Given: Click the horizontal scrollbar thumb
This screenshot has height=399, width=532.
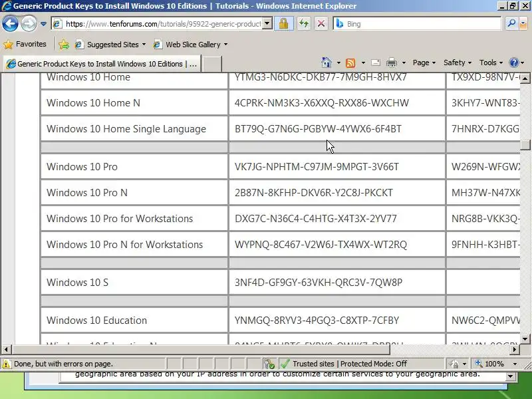Looking at the screenshot, I should pos(201,349).
